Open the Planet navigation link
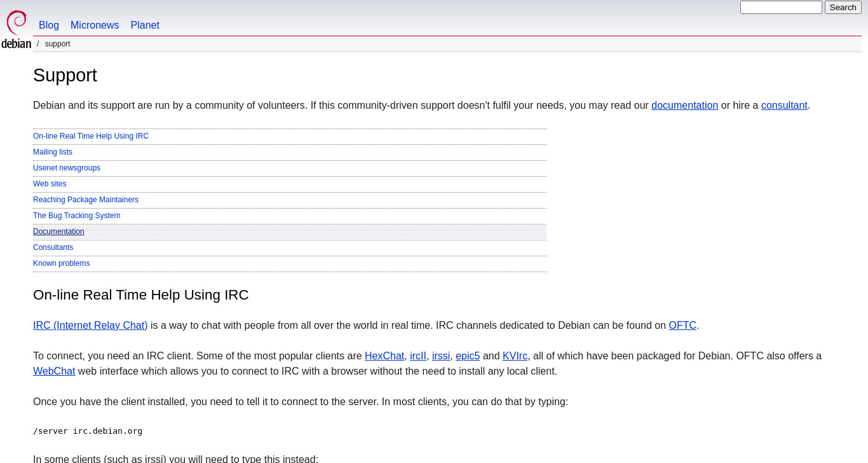868x463 pixels. 145,25
